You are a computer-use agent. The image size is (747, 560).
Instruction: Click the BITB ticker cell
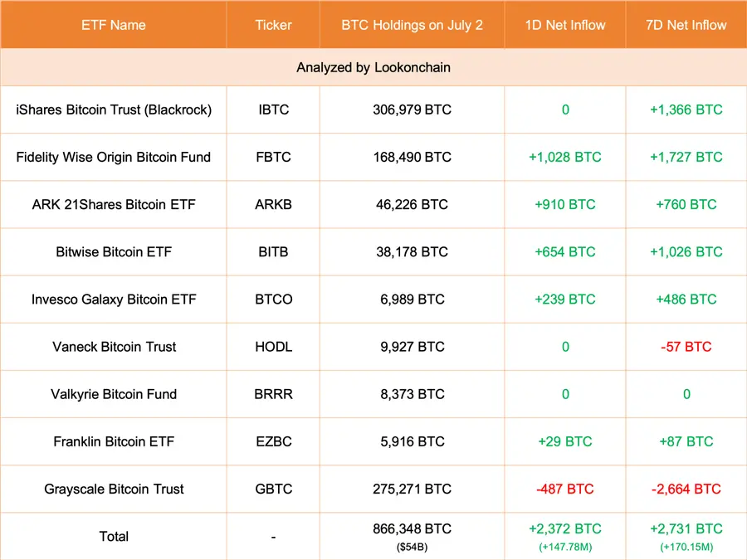coord(273,252)
